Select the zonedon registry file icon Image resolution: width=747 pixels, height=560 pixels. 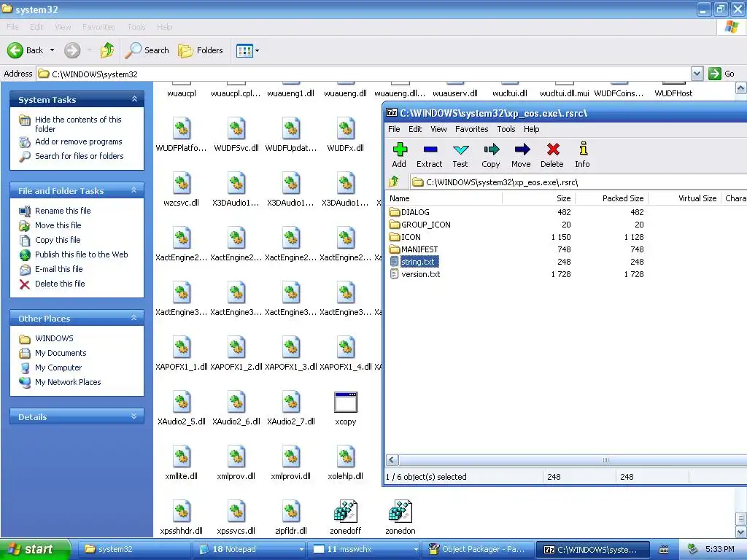pyautogui.click(x=400, y=512)
